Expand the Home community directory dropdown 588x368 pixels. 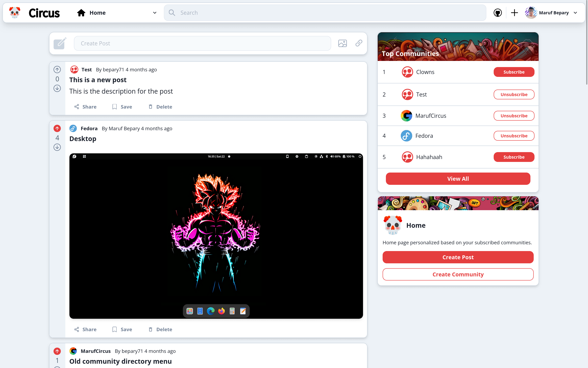pos(155,13)
